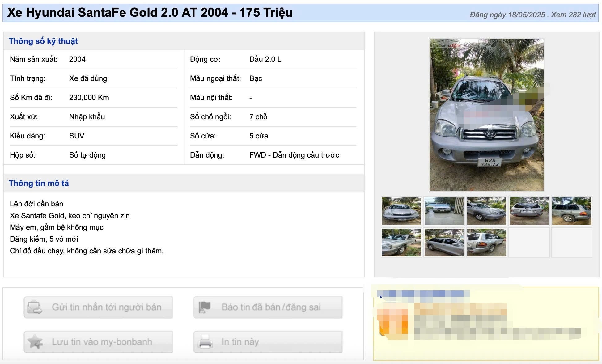Select third thumbnail showing front-side angle

(x=487, y=211)
